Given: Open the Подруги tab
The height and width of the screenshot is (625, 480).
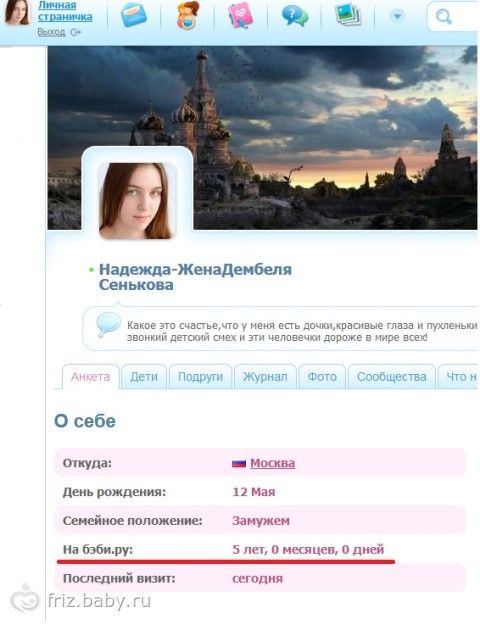Looking at the screenshot, I should click(x=200, y=377).
